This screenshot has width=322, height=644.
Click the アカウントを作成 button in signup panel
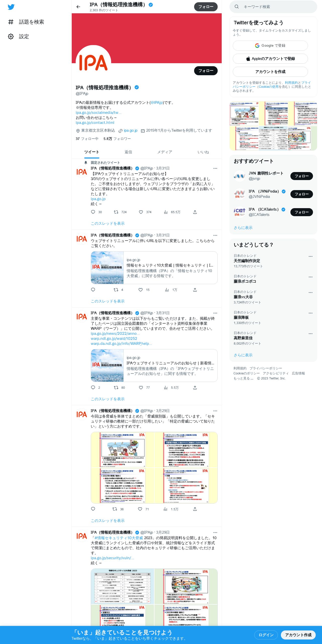tap(270, 72)
